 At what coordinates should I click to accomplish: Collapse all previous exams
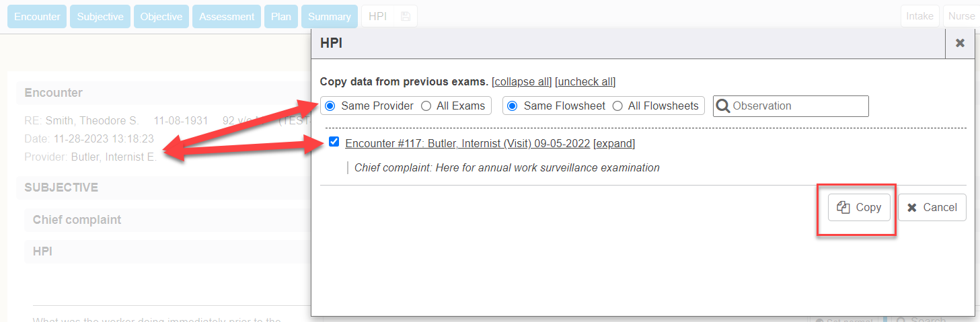(522, 82)
